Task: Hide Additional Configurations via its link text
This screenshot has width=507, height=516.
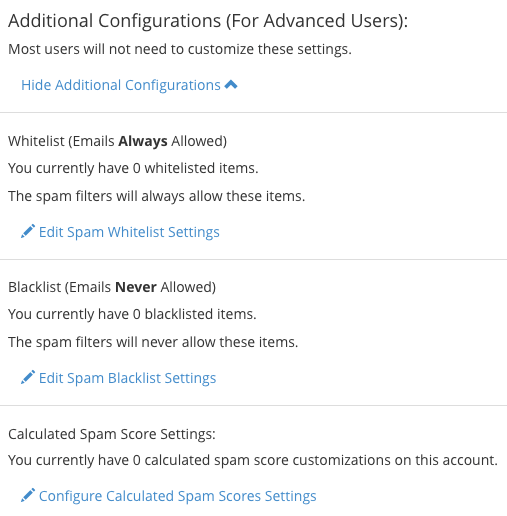Action: tap(121, 85)
